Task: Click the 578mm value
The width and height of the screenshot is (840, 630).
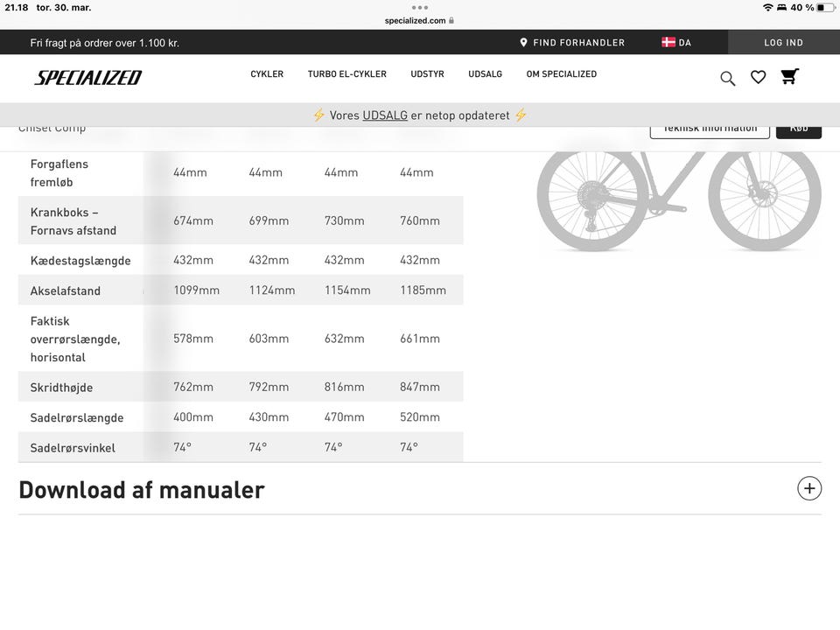Action: (193, 339)
